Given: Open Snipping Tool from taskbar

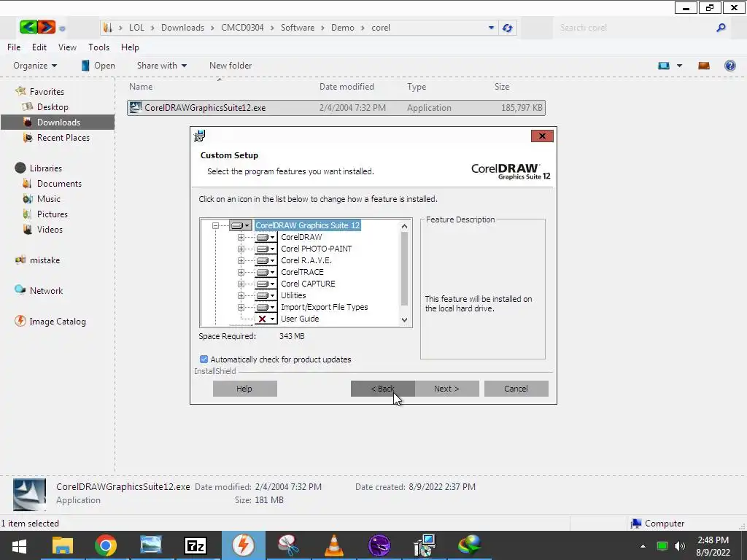Looking at the screenshot, I should click(x=289, y=545).
